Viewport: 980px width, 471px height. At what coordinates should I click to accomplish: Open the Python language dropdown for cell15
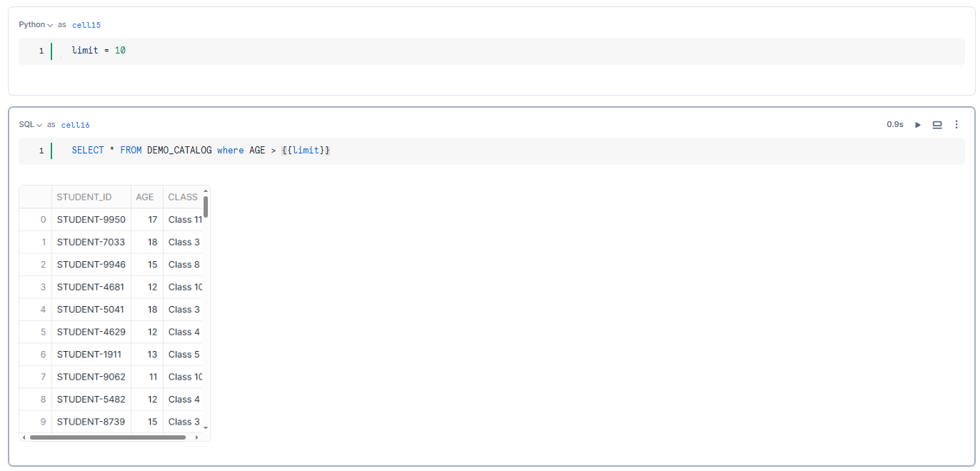point(36,24)
